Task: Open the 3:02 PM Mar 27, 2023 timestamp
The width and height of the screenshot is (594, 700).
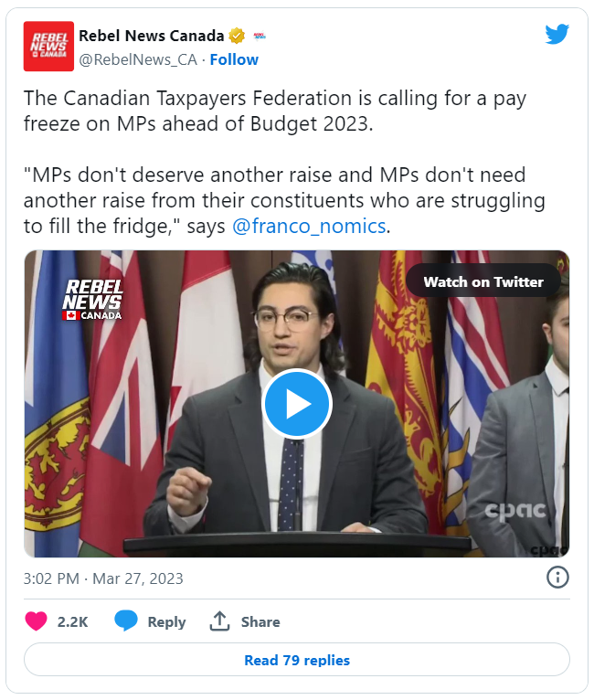Action: click(103, 578)
